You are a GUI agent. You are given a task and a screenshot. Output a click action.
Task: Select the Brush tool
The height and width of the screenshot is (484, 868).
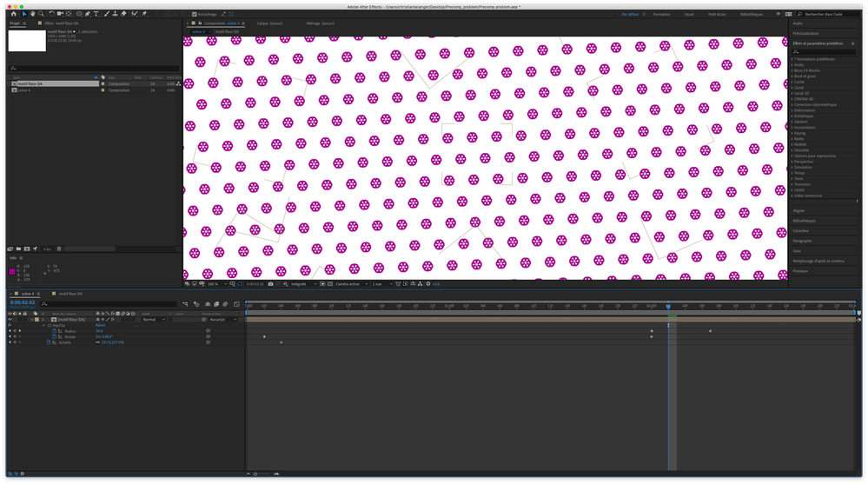pos(106,14)
